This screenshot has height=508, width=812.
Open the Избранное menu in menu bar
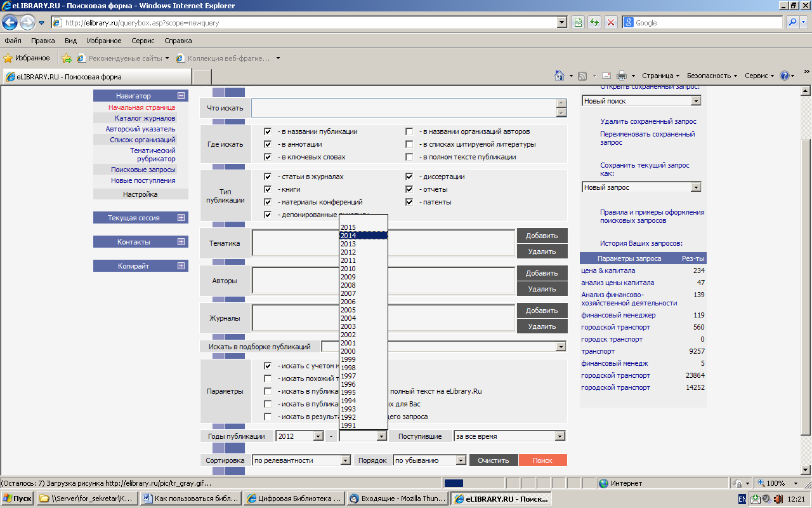104,41
